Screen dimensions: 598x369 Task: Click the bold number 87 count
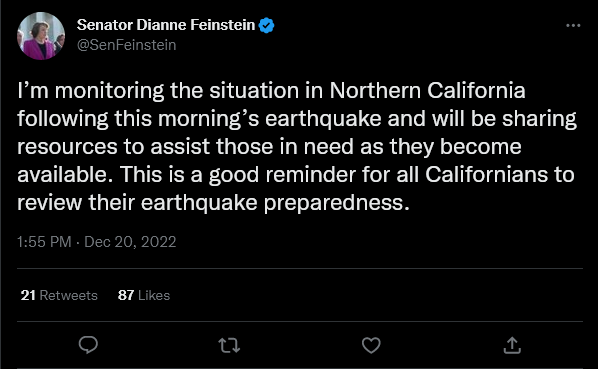tap(126, 295)
